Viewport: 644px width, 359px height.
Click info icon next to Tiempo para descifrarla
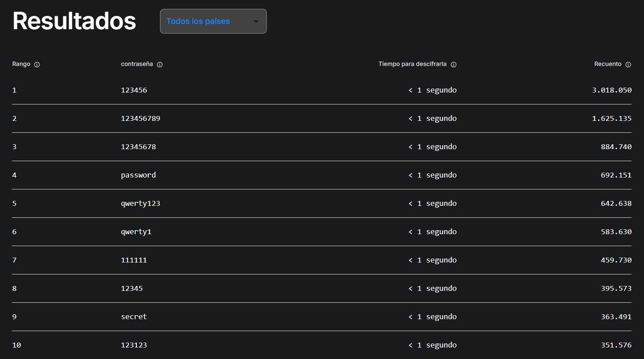pyautogui.click(x=453, y=65)
